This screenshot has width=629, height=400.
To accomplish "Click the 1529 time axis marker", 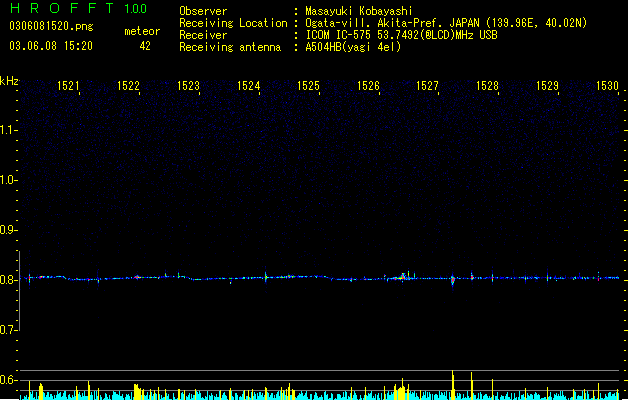I will [x=548, y=86].
